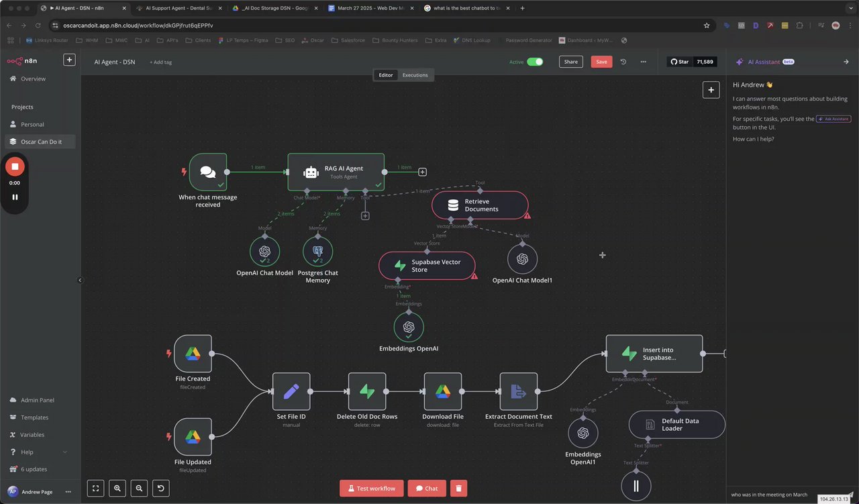Bookmark this page with star icon
The height and width of the screenshot is (504, 859).
tap(707, 26)
